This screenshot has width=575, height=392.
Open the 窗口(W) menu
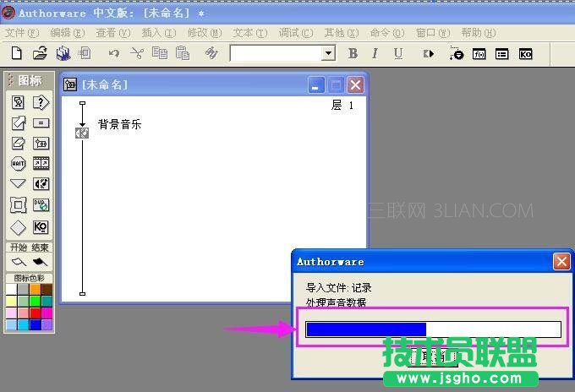(x=433, y=33)
